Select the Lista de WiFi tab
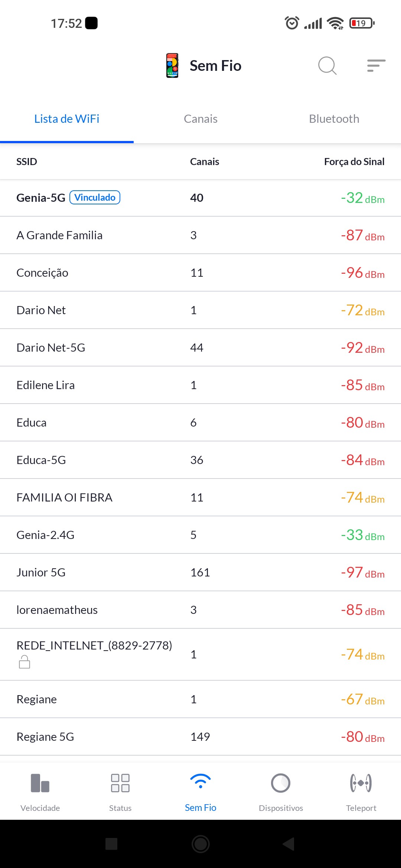The height and width of the screenshot is (868, 401). pos(67,119)
